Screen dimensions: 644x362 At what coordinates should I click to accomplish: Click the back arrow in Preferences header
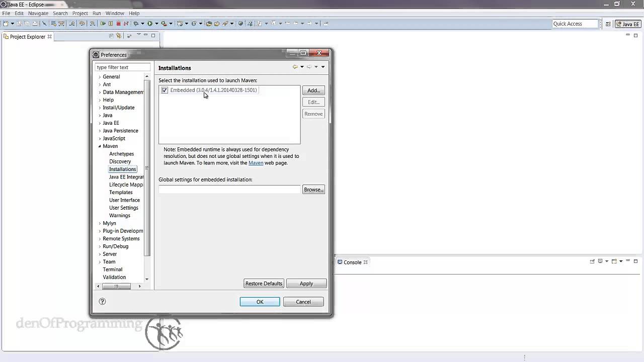point(295,67)
